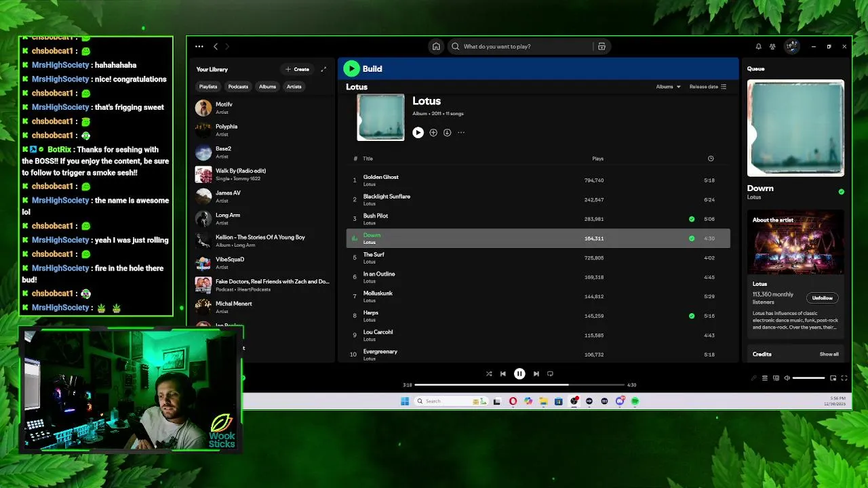This screenshot has width=868, height=488.
Task: Open James AV artist in library
Action: pyautogui.click(x=262, y=197)
